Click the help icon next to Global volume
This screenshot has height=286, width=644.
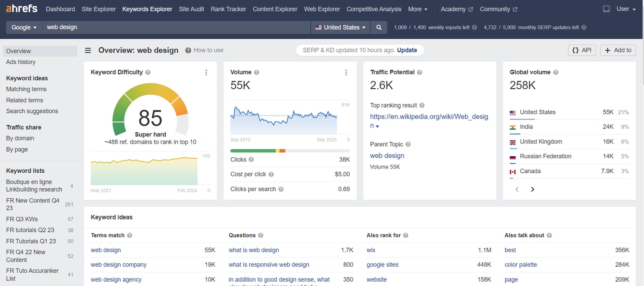pyautogui.click(x=556, y=72)
